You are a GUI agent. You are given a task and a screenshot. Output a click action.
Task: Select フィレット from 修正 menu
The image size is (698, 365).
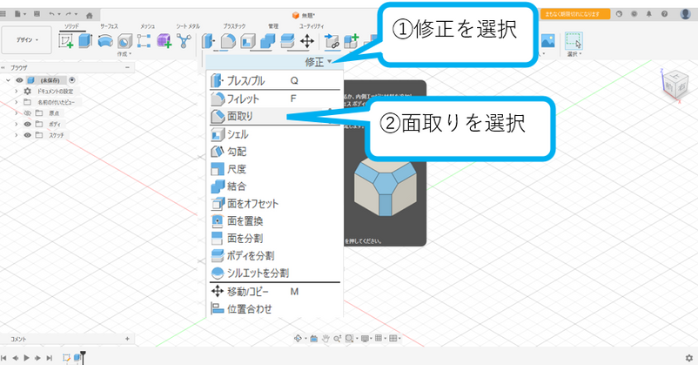(x=275, y=98)
